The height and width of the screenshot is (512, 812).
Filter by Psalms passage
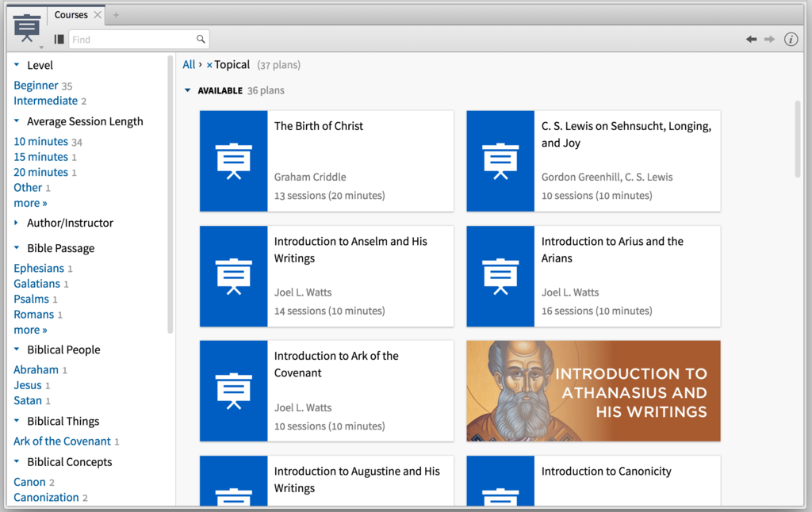[31, 300]
